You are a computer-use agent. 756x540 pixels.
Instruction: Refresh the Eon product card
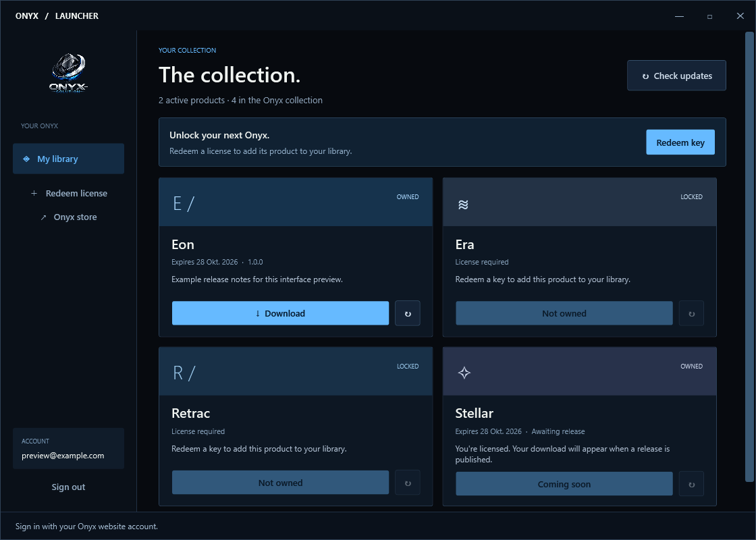tap(408, 313)
